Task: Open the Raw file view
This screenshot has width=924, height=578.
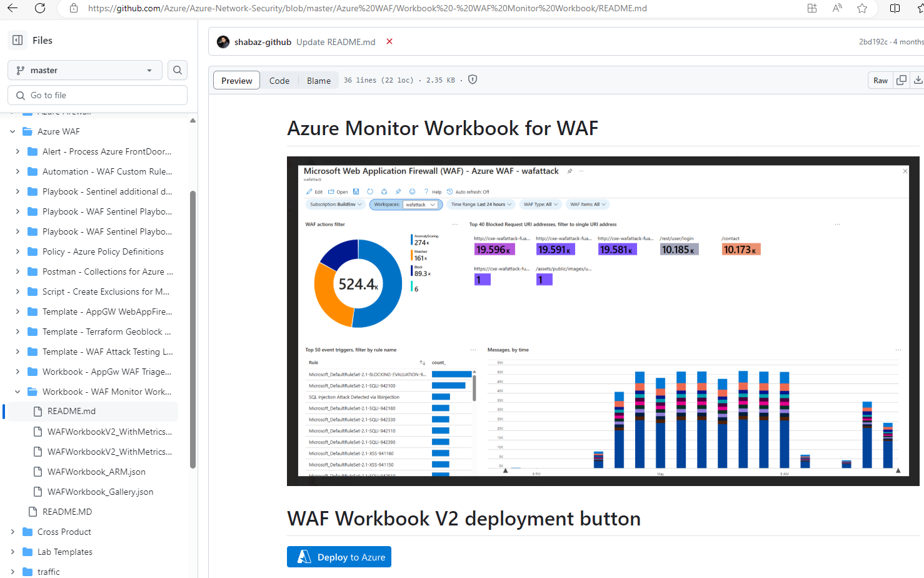Action: pos(880,80)
